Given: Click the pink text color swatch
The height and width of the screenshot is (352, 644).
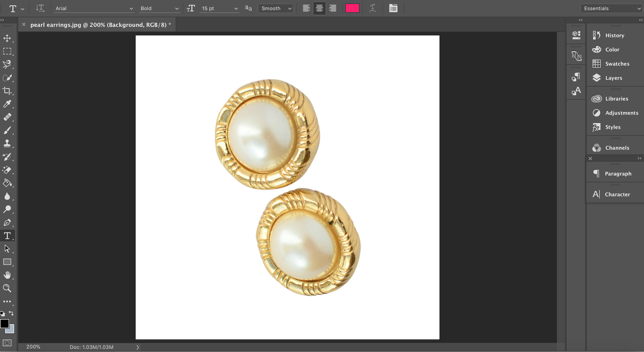Looking at the screenshot, I should pos(352,8).
